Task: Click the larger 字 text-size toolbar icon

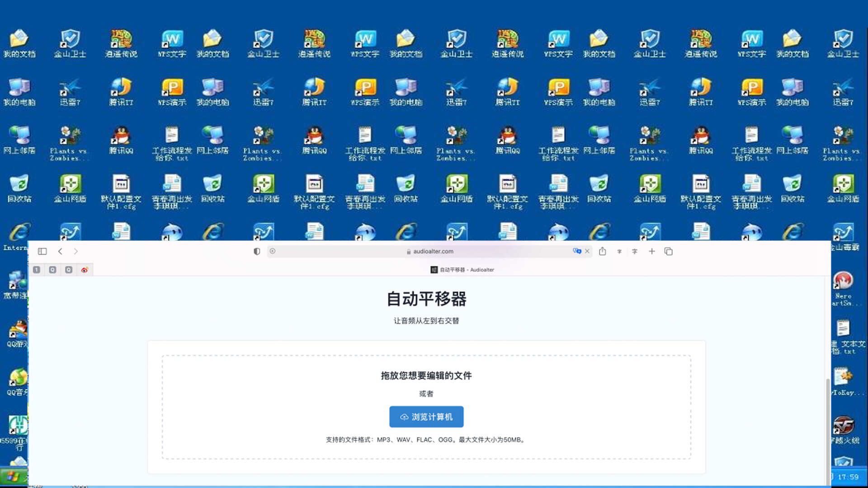Action: pyautogui.click(x=635, y=252)
